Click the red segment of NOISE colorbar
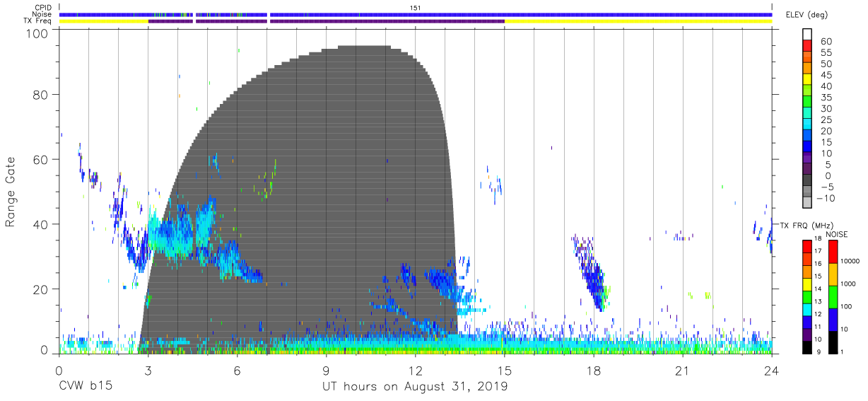 click(x=834, y=252)
